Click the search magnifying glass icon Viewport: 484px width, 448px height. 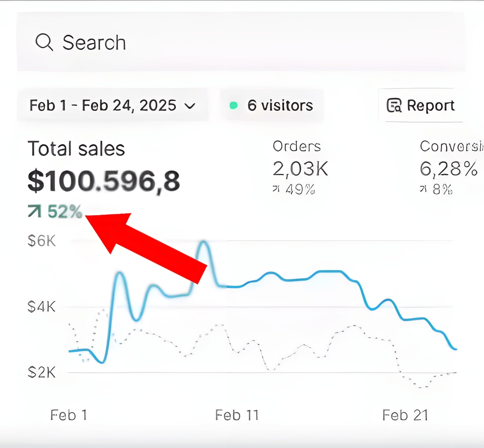44,42
